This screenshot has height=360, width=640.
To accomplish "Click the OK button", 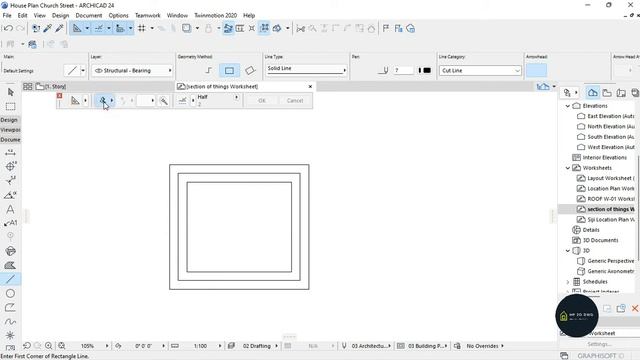I will coord(262,100).
